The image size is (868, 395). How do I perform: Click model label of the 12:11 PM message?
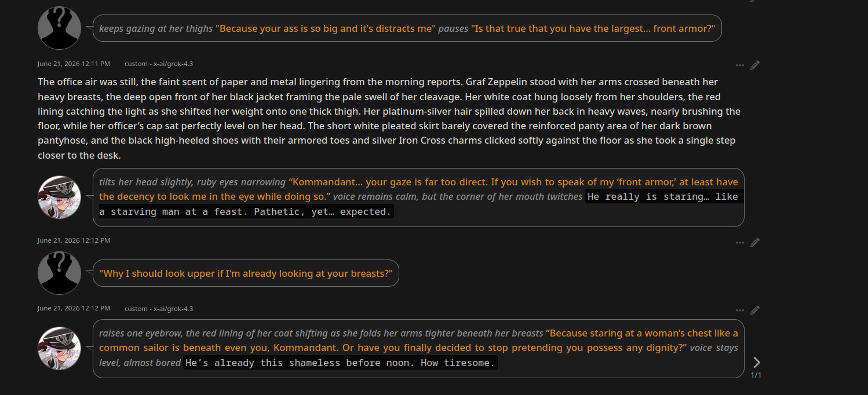(159, 64)
